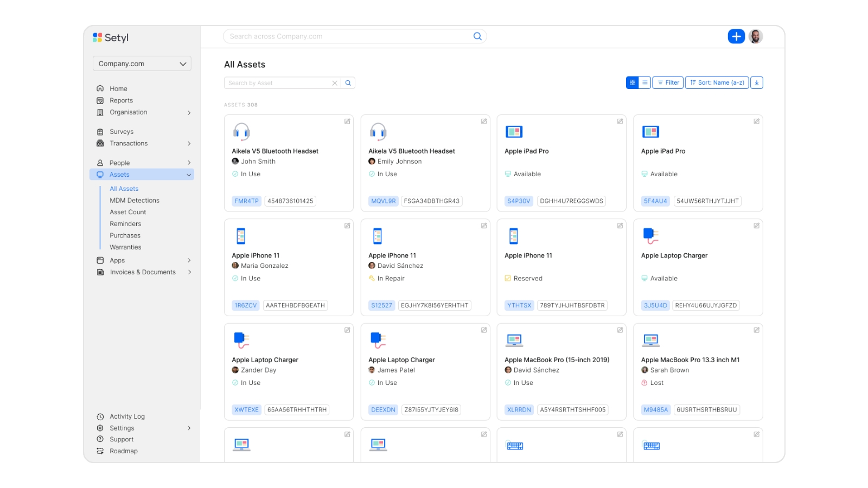Edit the Apple MacBook Pro 13.3 inch M1 card

point(756,330)
